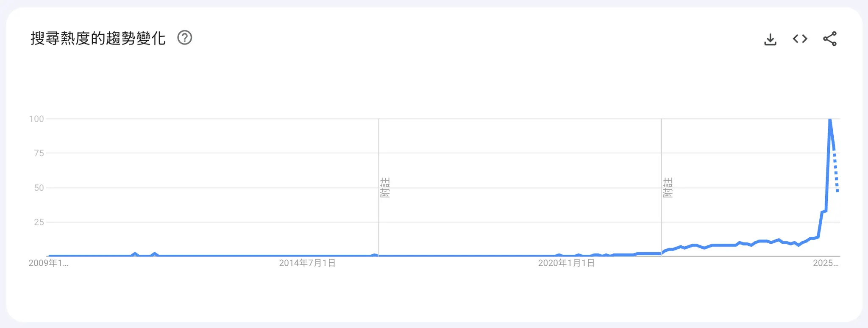Click the 50 y-axis label
Screen dimensions: 868x328
click(39, 188)
